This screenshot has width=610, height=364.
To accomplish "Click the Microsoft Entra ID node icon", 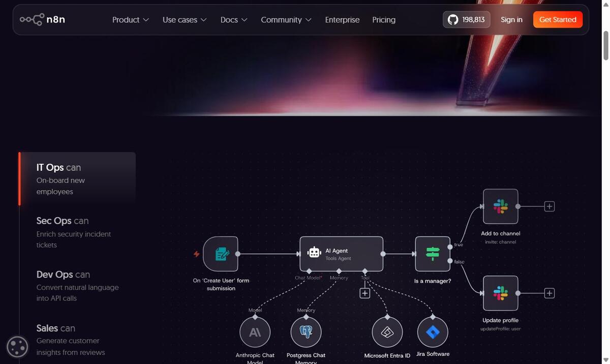I will (x=387, y=332).
